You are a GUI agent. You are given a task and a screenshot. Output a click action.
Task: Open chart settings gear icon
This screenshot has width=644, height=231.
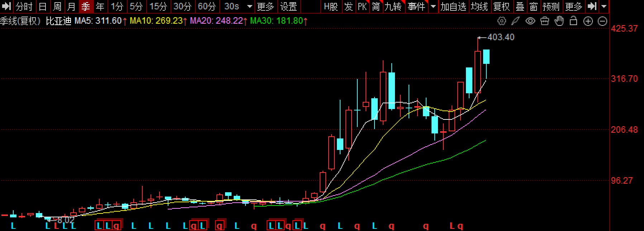coord(502,21)
